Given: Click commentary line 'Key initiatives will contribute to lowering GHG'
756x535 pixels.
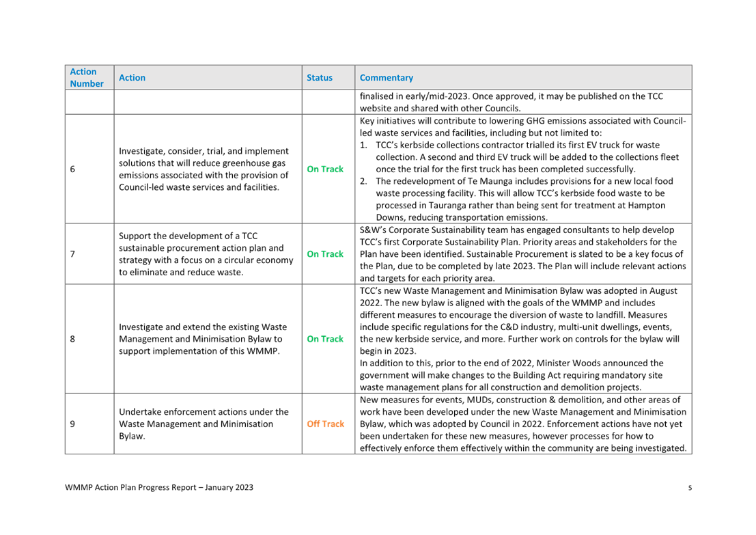Looking at the screenshot, I should [522, 121].
